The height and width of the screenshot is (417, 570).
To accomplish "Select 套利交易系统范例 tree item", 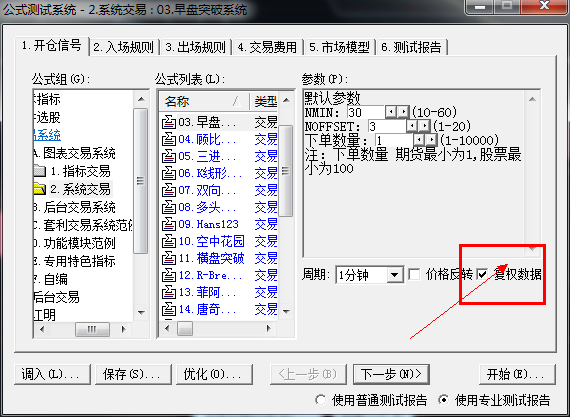I will coord(84,225).
